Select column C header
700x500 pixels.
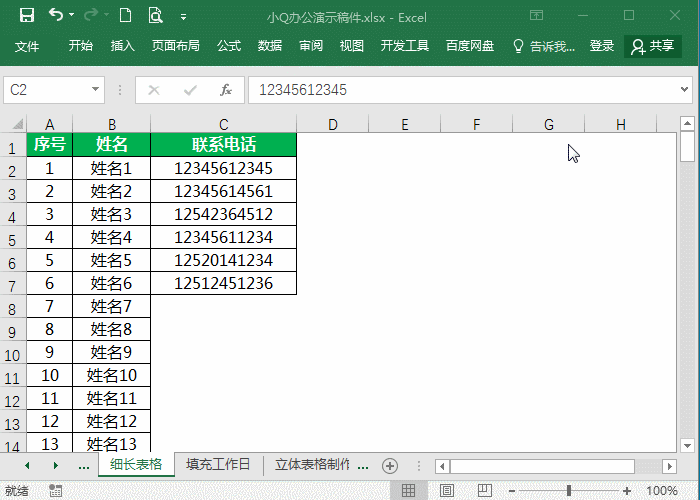(224, 124)
